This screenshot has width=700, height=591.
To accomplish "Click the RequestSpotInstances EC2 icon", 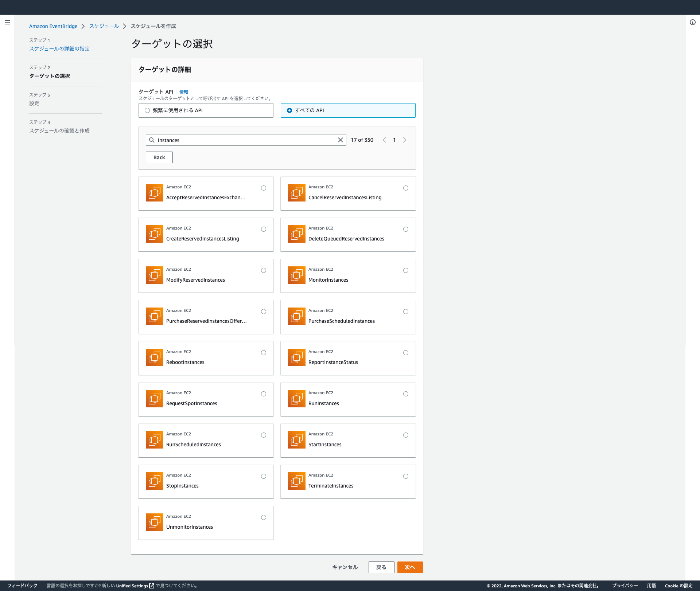I will 155,399.
